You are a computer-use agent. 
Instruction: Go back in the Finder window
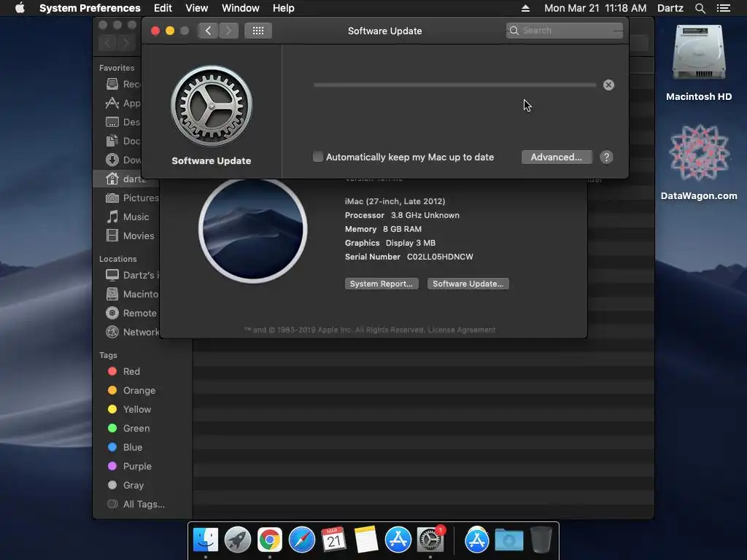(x=108, y=43)
